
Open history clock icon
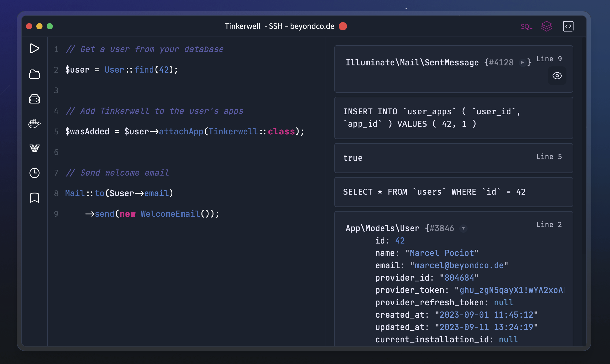pos(34,173)
